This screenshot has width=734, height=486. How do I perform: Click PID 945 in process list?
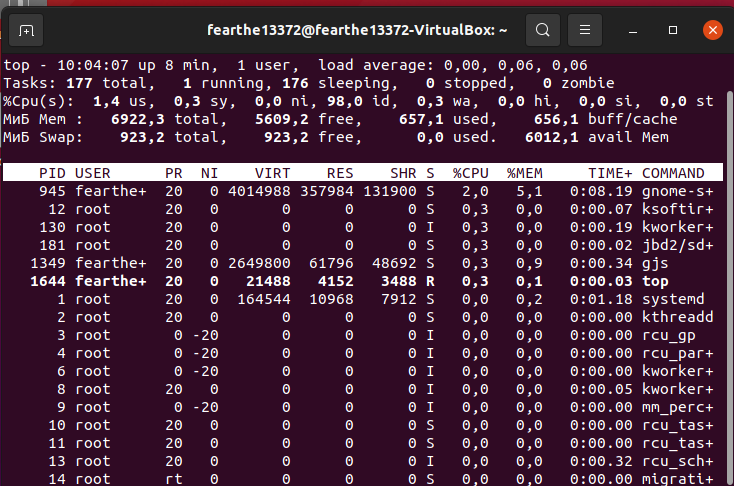point(52,191)
